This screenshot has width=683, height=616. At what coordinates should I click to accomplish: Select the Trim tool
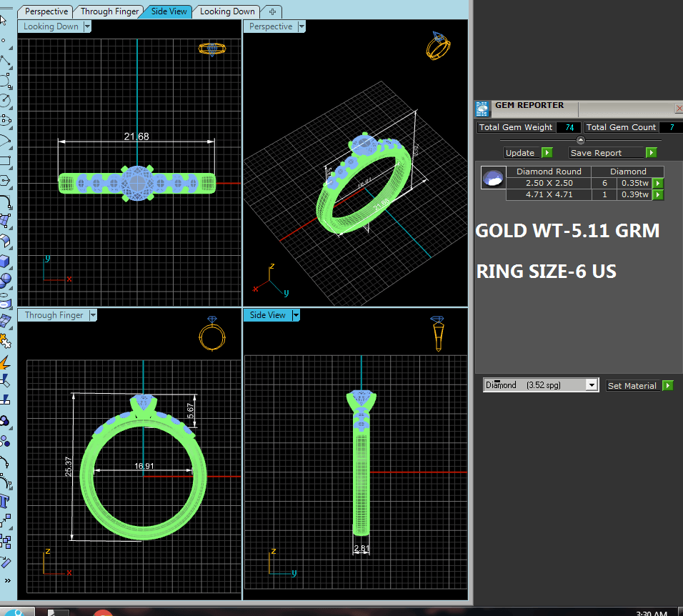pos(5,381)
